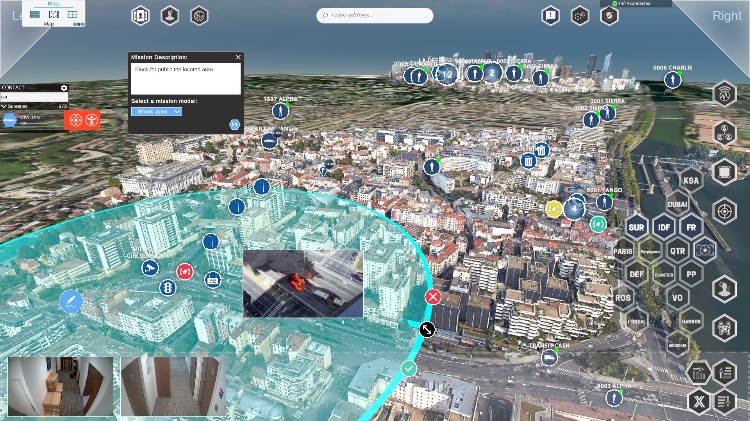Click the square frame hexagon on right sidebar

click(x=725, y=172)
